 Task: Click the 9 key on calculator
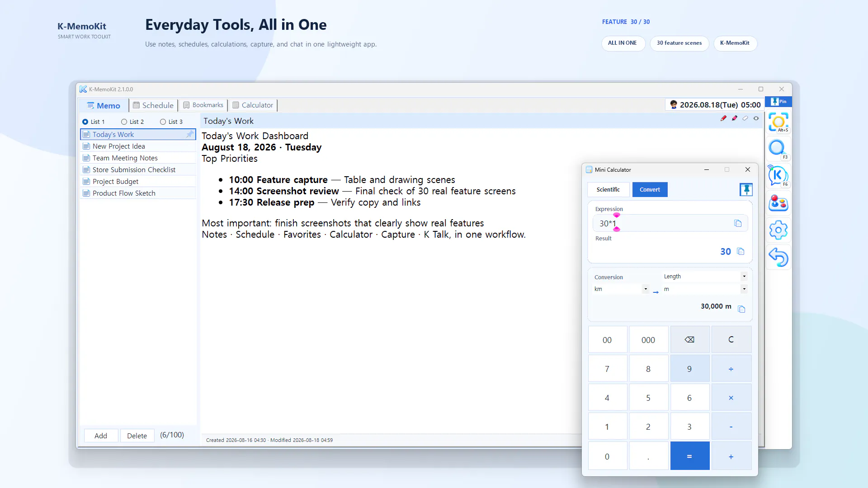point(689,369)
